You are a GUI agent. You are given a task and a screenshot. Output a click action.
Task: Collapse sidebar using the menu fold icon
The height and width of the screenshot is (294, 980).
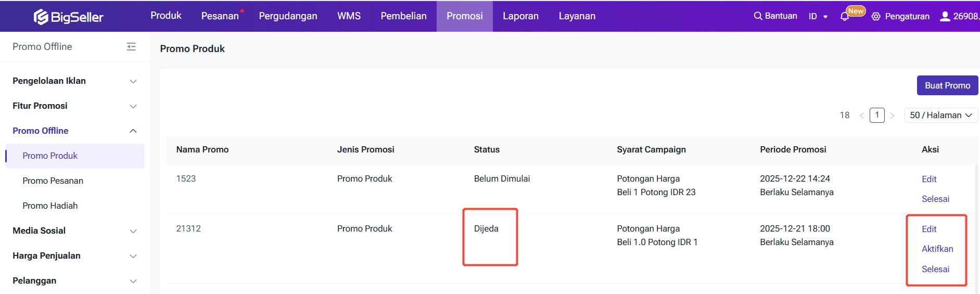coord(131,47)
